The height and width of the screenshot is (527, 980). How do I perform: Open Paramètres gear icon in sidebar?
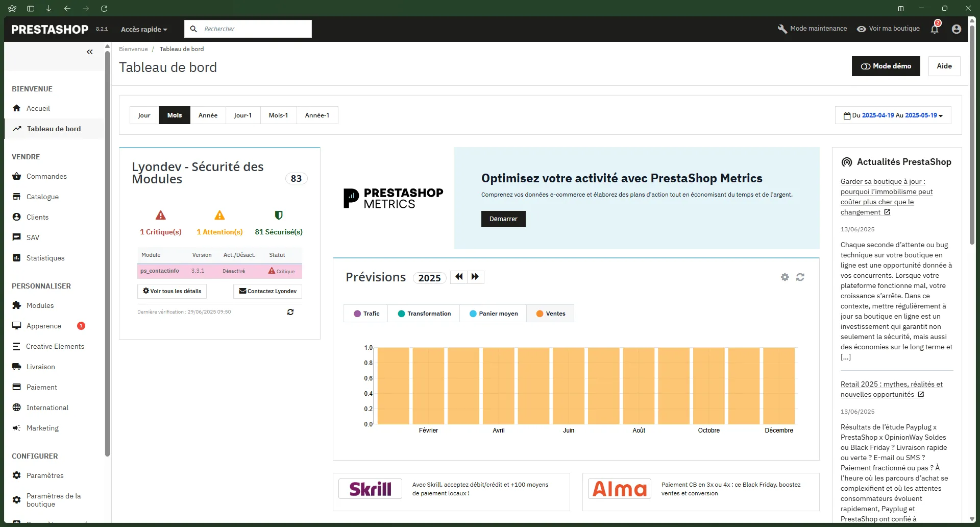click(17, 475)
